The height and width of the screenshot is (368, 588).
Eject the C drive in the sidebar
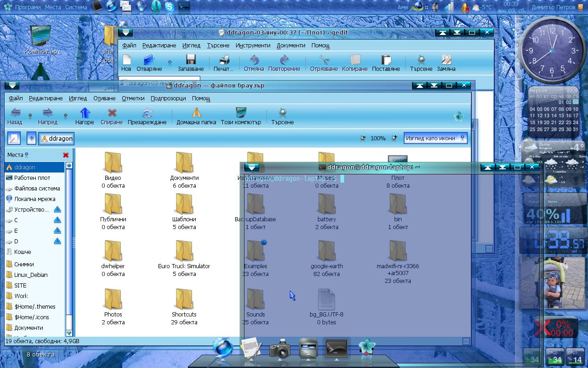tap(57, 220)
